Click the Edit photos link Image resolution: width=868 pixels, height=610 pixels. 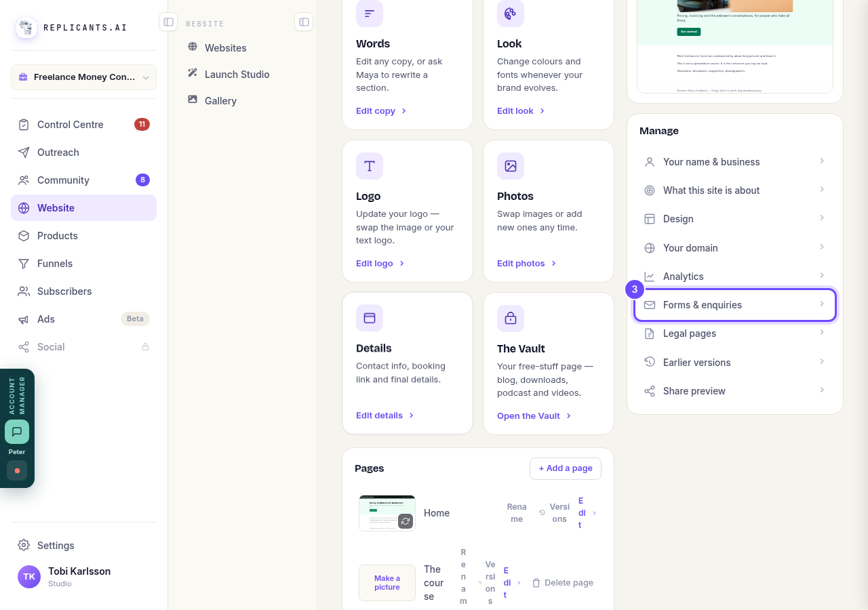click(527, 263)
